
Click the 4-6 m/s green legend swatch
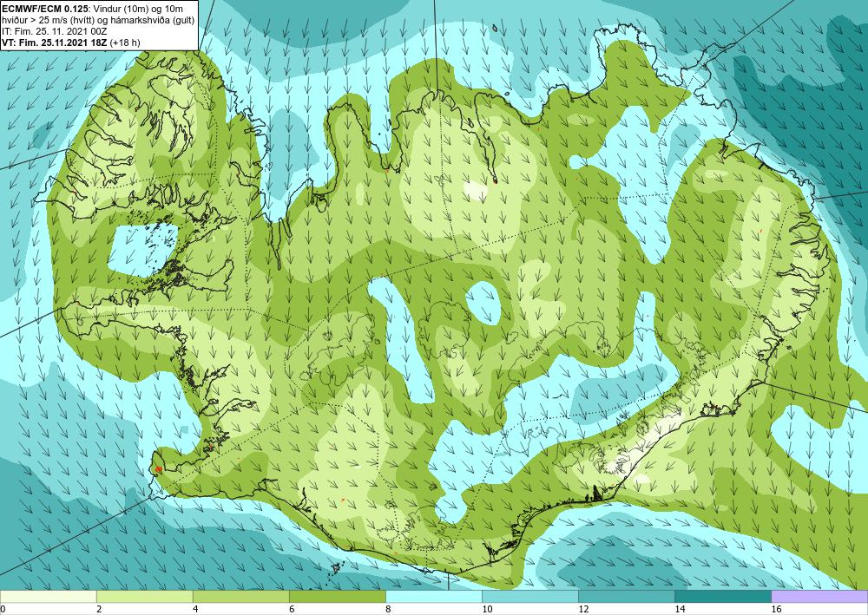pyautogui.click(x=240, y=597)
